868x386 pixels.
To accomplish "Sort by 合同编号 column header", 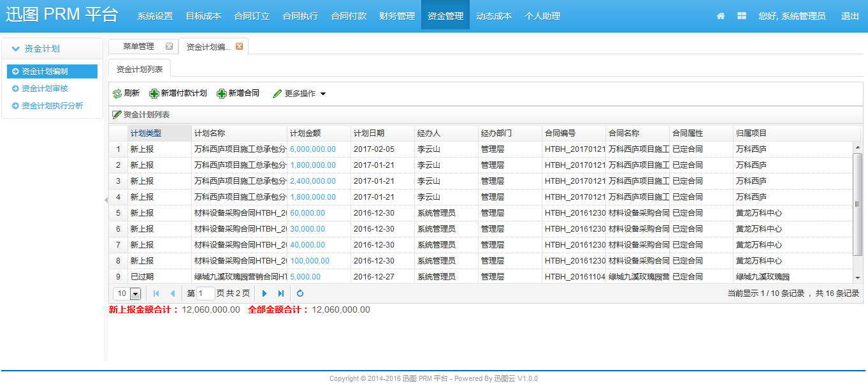I will [x=574, y=133].
